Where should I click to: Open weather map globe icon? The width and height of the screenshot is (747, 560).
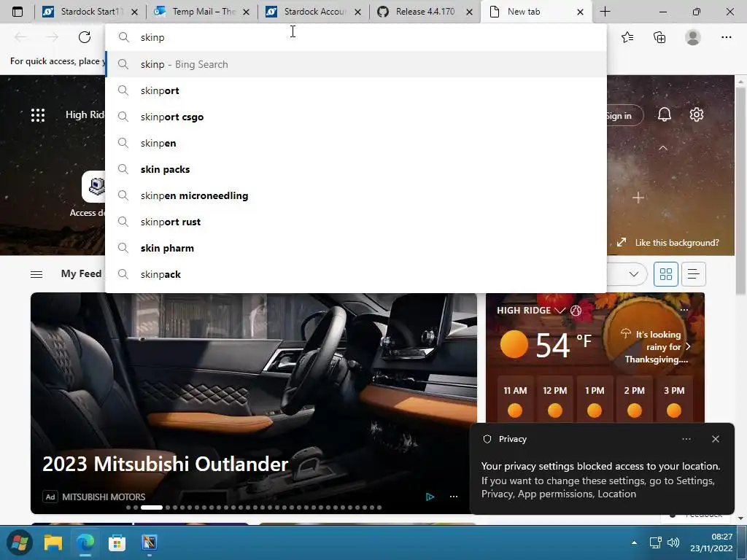click(576, 311)
